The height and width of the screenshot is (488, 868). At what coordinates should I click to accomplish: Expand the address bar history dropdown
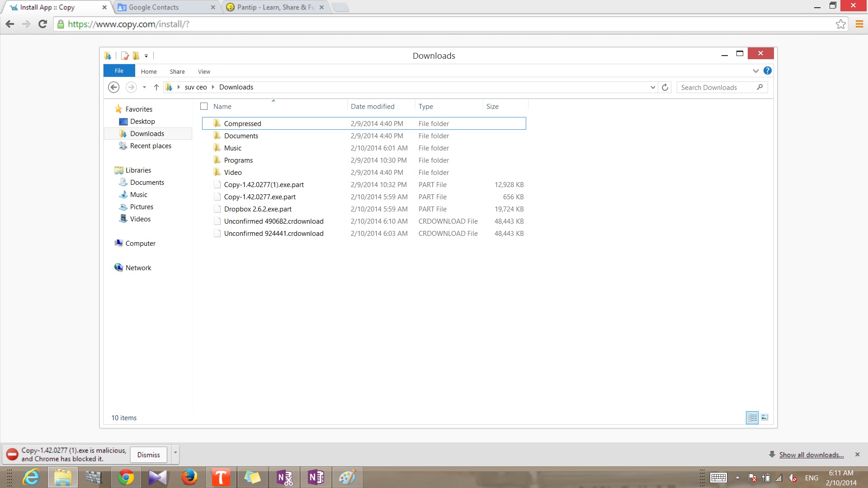[x=653, y=87]
